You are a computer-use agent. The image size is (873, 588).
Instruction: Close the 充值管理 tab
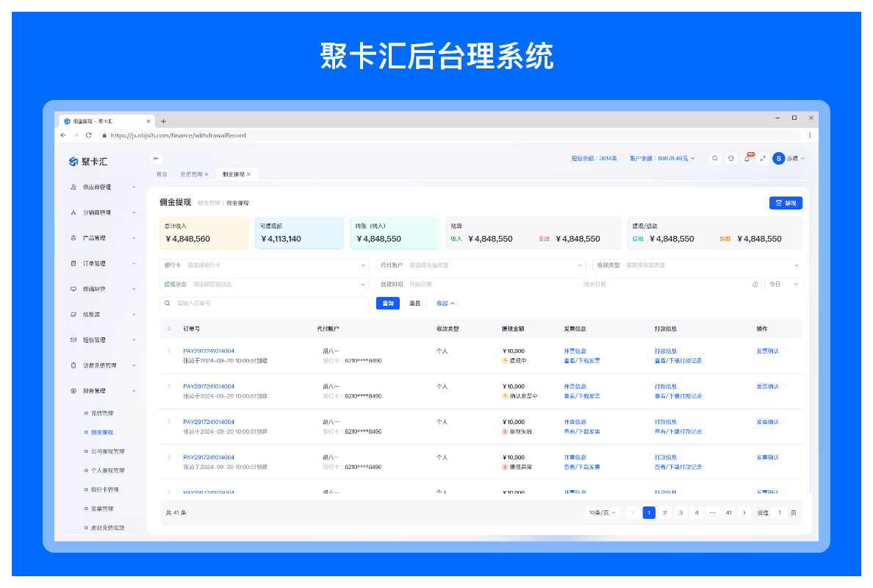pyautogui.click(x=206, y=174)
